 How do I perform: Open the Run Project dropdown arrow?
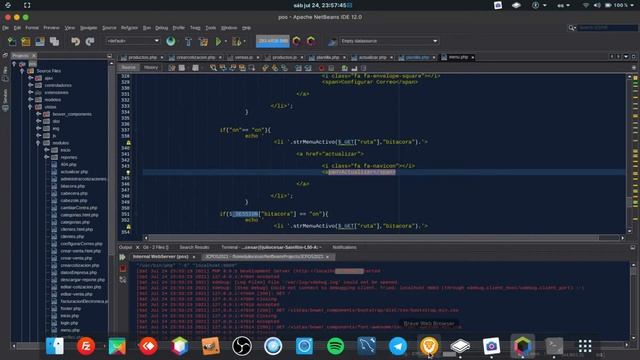point(226,41)
